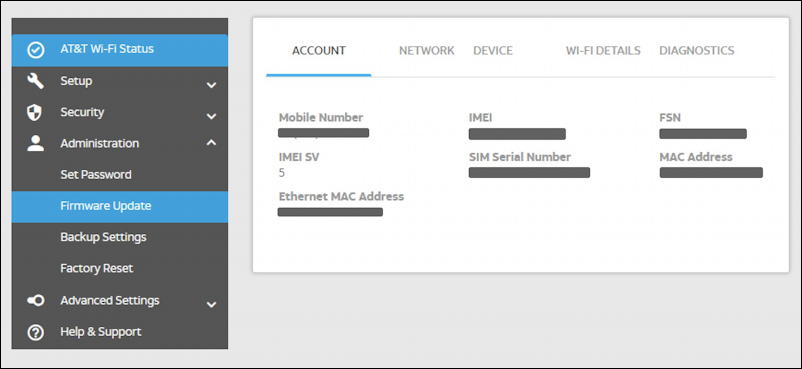Switch to the NETWORK tab
The image size is (802, 369).
tap(427, 51)
